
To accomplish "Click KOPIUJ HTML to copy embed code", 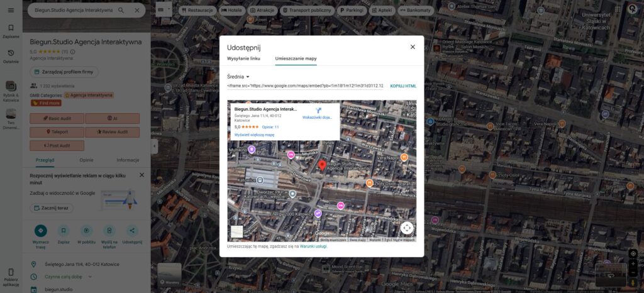I will click(x=403, y=86).
